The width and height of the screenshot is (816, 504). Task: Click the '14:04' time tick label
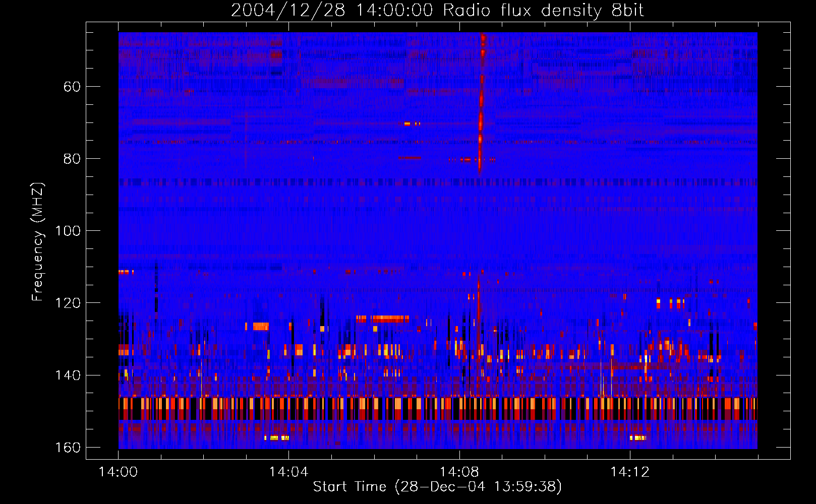pyautogui.click(x=288, y=472)
